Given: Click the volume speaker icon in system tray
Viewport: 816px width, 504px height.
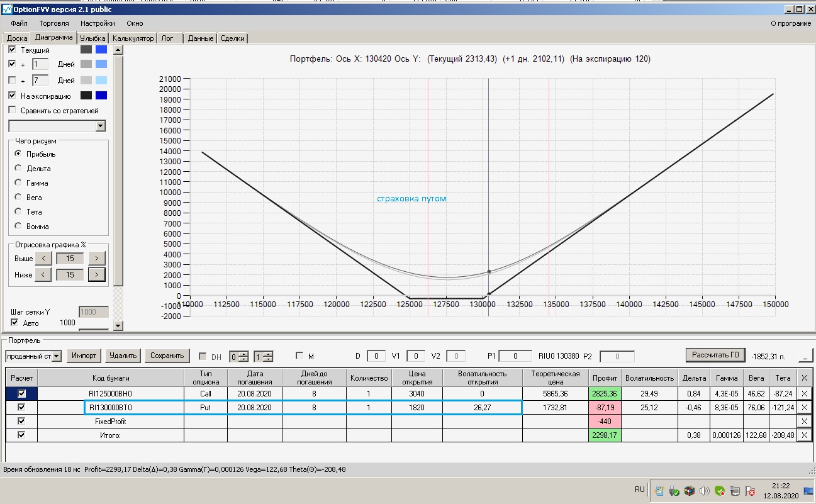Looking at the screenshot, I should point(704,491).
